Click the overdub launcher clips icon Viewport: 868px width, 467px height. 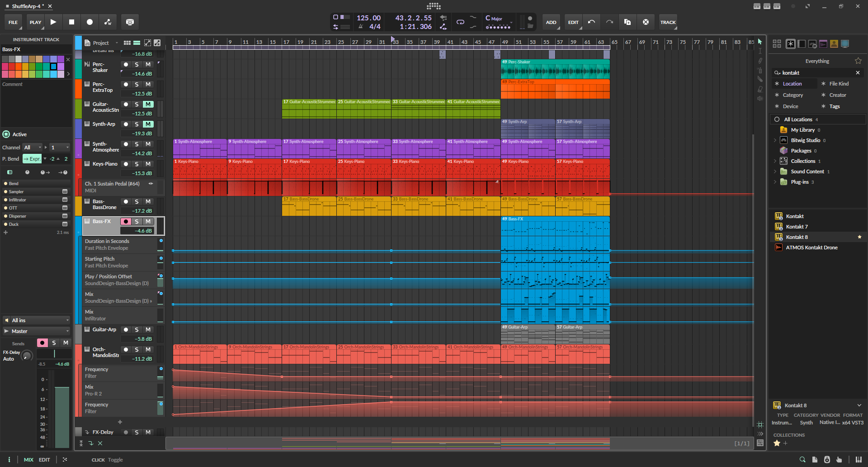click(x=130, y=22)
